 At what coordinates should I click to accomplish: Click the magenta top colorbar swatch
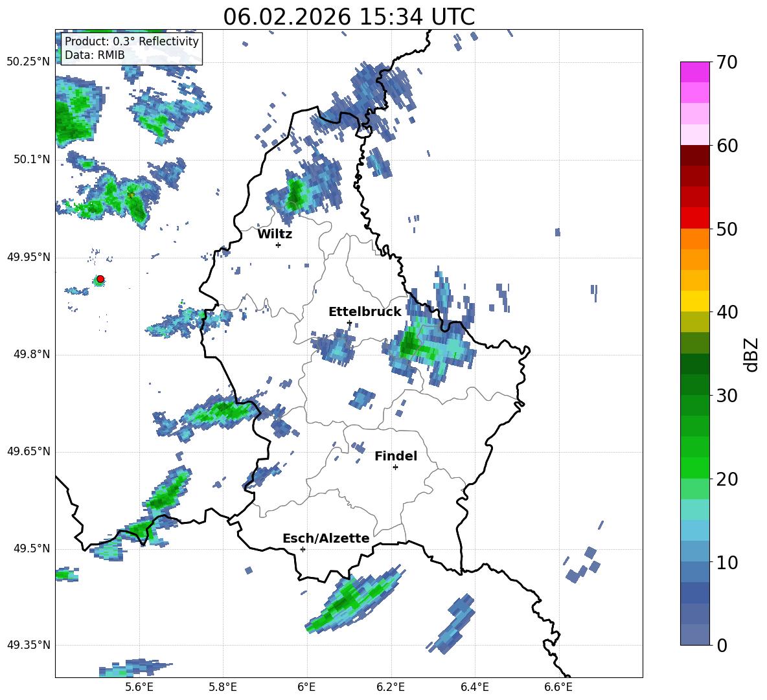(x=694, y=72)
